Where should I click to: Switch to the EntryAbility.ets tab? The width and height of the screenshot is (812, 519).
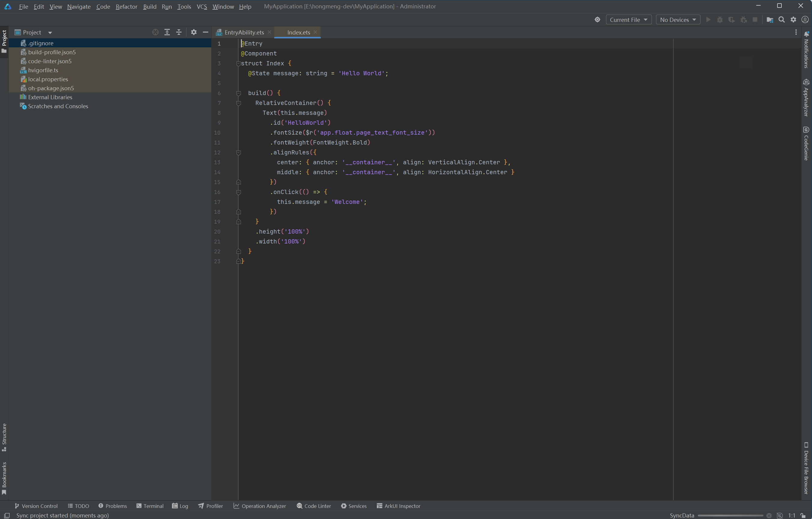(244, 32)
